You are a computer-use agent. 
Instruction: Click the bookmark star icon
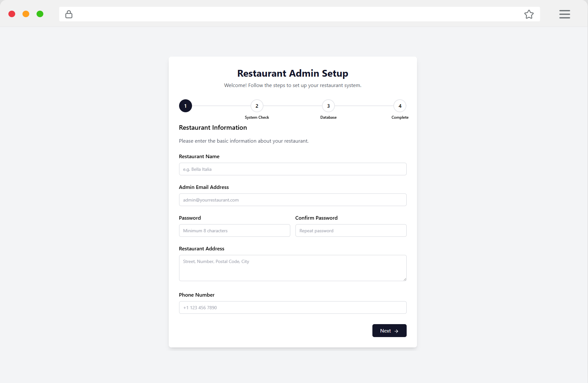(x=529, y=14)
